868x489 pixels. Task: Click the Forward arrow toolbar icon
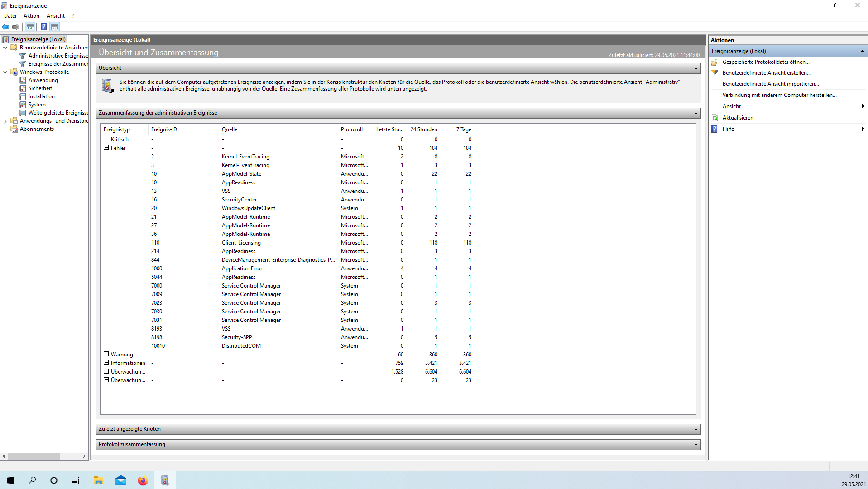click(16, 27)
